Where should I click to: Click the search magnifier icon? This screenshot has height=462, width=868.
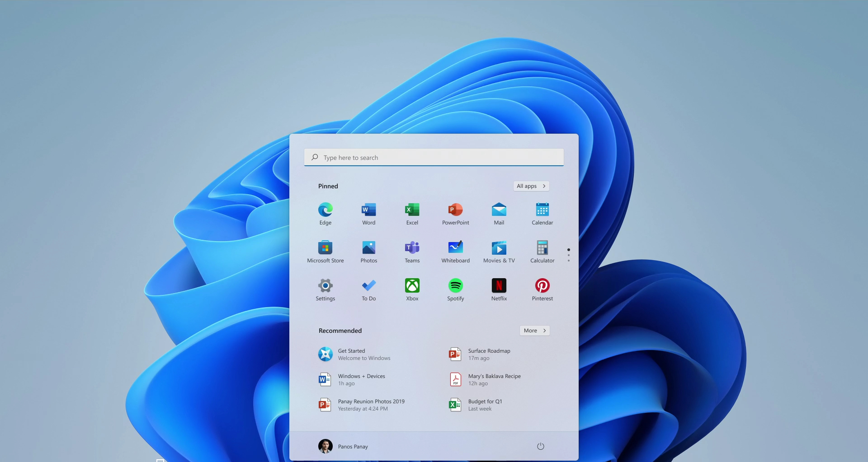(x=315, y=157)
